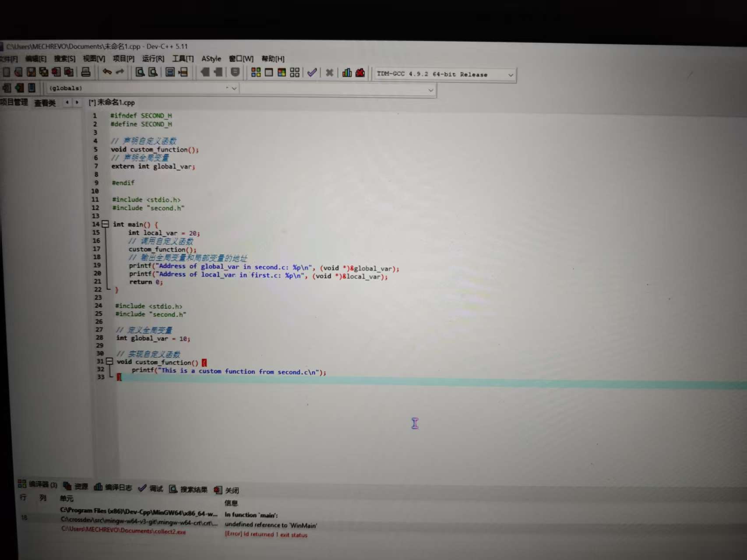The width and height of the screenshot is (747, 560).
Task: Open the 搜索结果 bottom tab
Action: (x=188, y=489)
